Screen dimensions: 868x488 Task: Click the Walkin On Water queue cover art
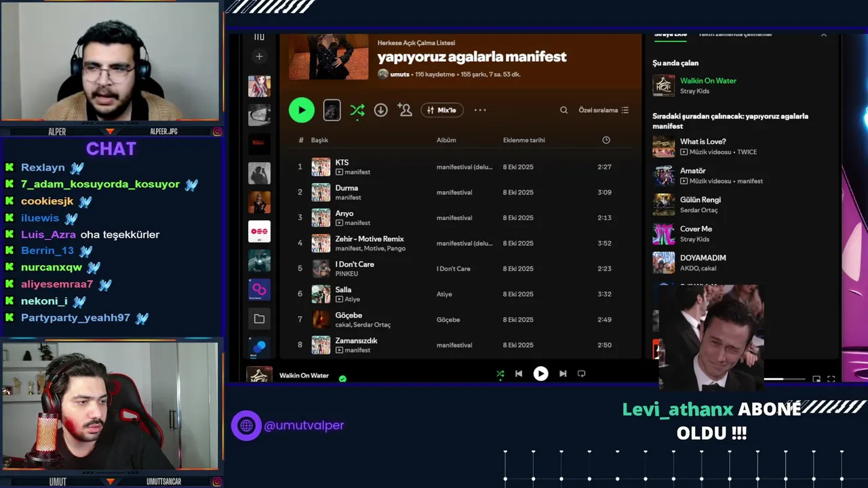tap(663, 85)
